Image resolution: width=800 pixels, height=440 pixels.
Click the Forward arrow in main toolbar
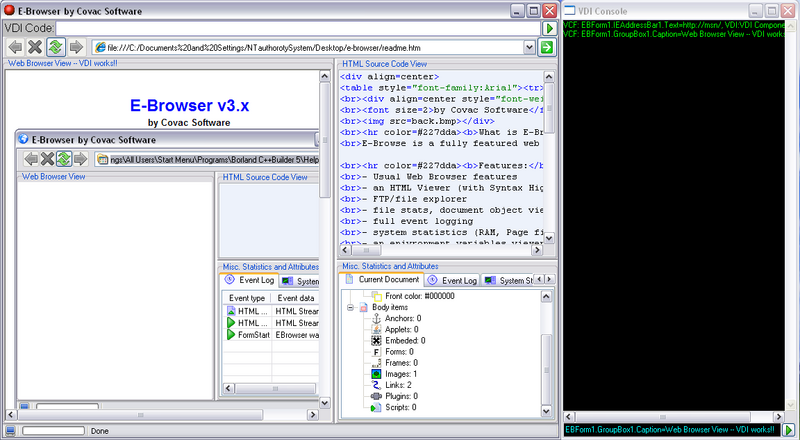pyautogui.click(x=76, y=47)
